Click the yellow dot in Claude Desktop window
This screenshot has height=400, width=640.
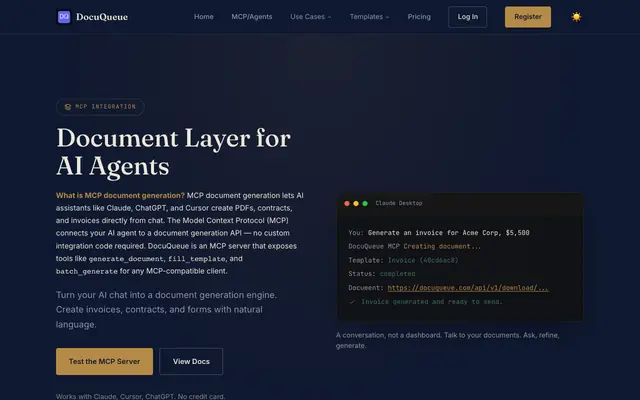[356, 203]
